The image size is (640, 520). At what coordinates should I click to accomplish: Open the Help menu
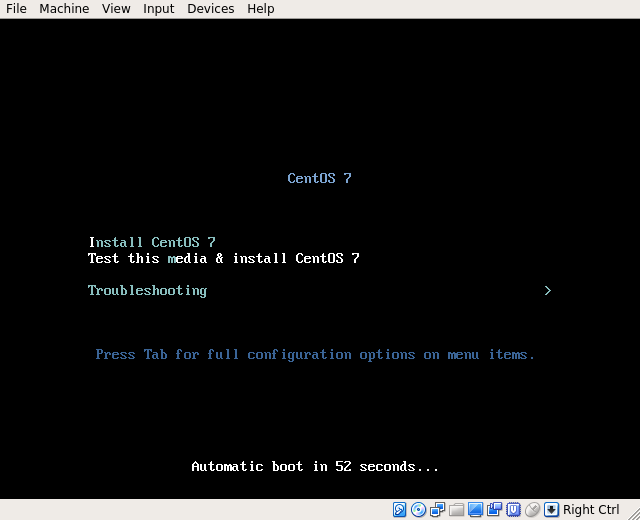click(x=260, y=9)
